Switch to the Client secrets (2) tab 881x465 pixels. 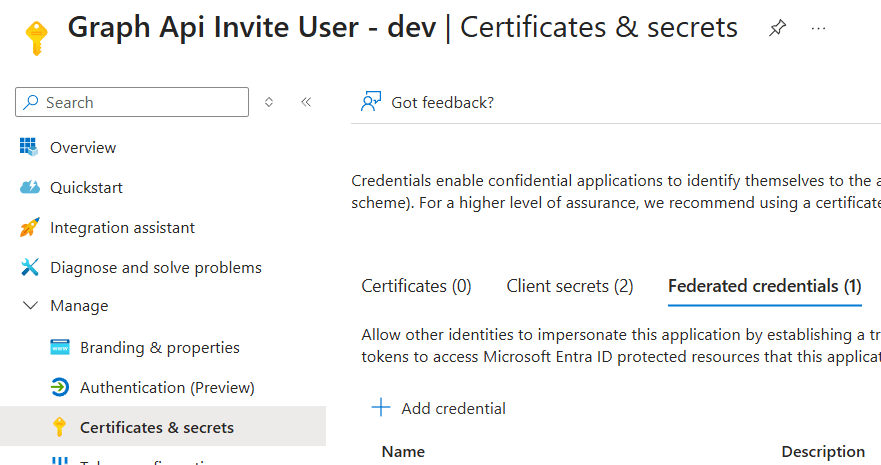[569, 286]
